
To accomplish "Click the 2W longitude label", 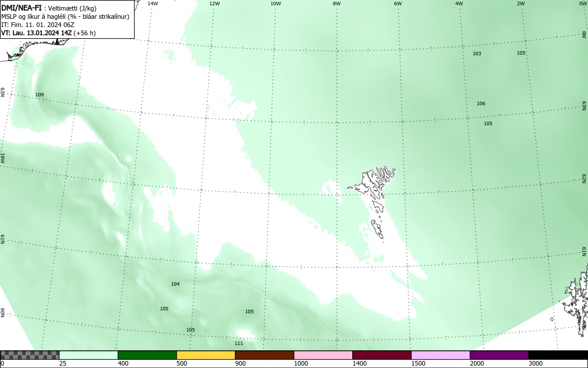I will [520, 4].
